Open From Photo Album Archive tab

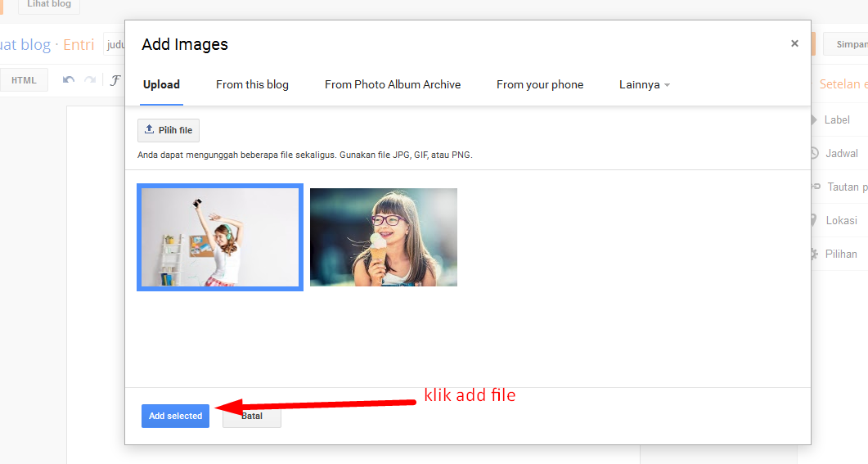click(x=393, y=85)
